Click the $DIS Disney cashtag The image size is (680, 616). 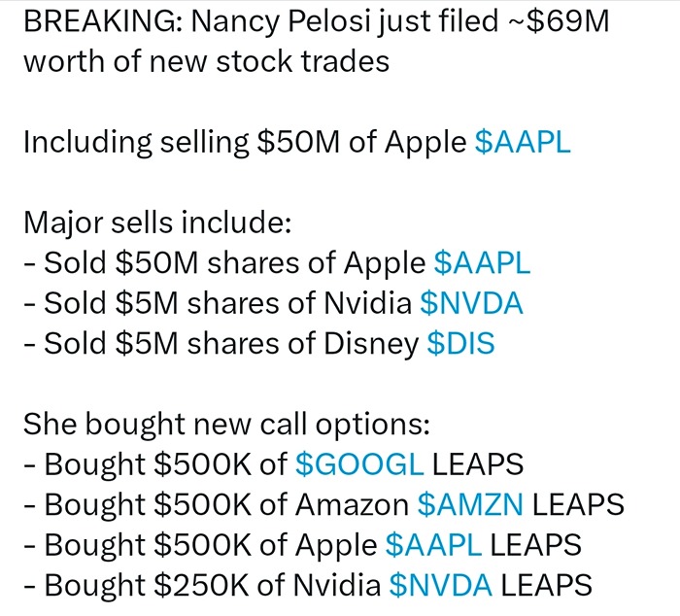[460, 344]
